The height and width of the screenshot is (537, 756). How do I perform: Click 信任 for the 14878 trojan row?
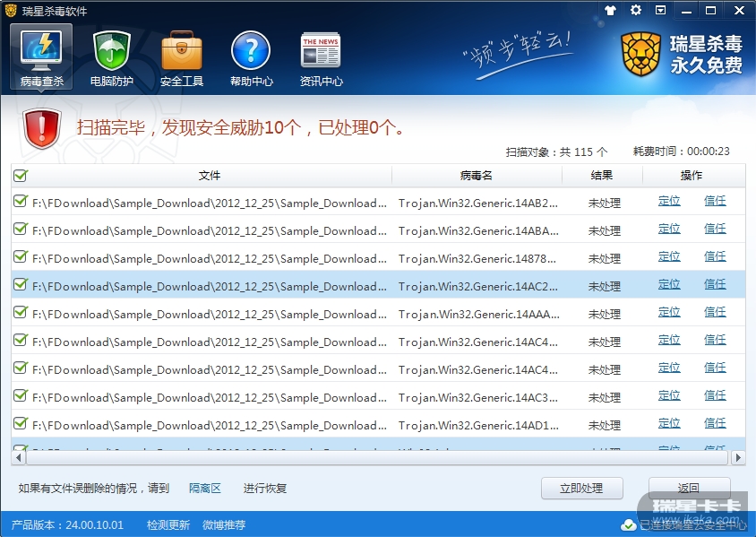[715, 256]
